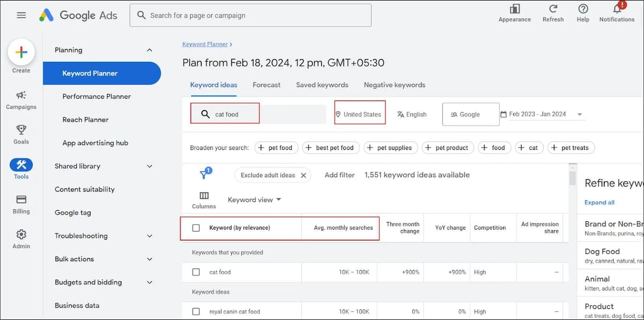Open the Negative keywords tab
Image resolution: width=644 pixels, height=320 pixels.
point(394,85)
